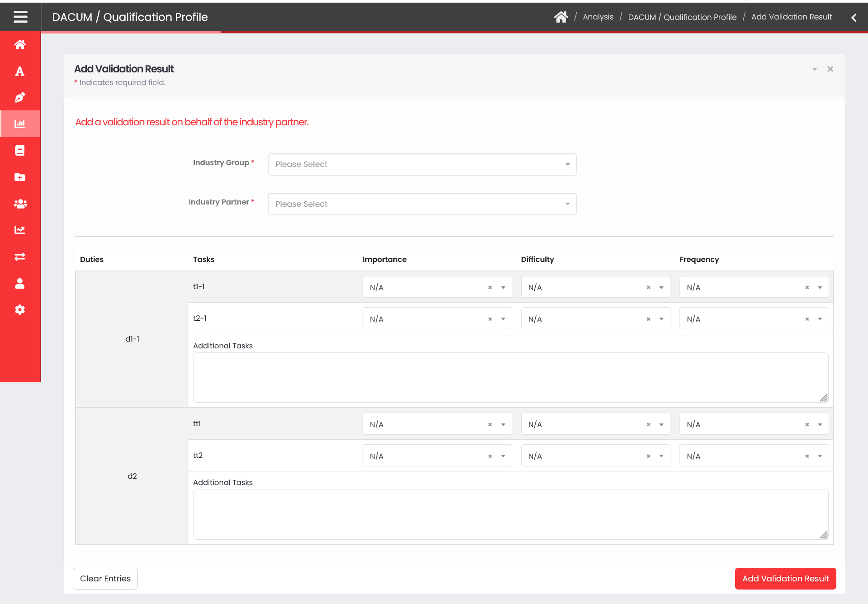Open Frequency dropdown for tt1
This screenshot has width=868, height=604.
(754, 424)
